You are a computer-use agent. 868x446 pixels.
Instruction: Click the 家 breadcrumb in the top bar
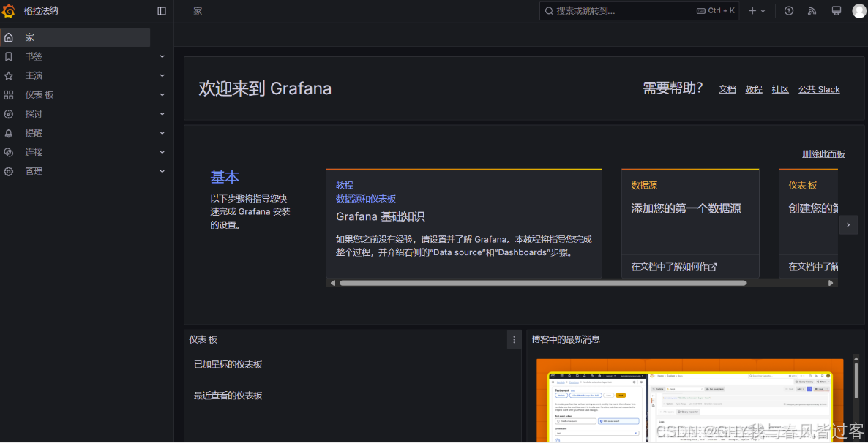click(x=198, y=11)
